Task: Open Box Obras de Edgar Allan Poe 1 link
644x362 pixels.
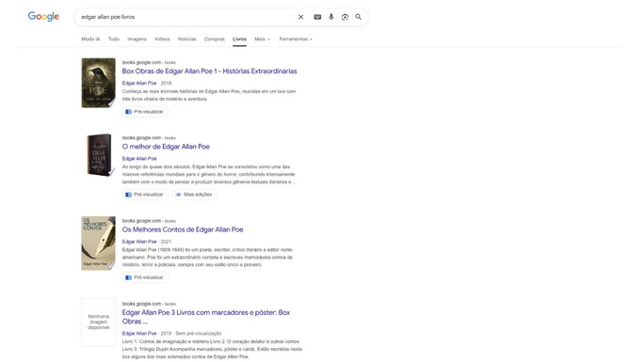Action: (x=209, y=71)
